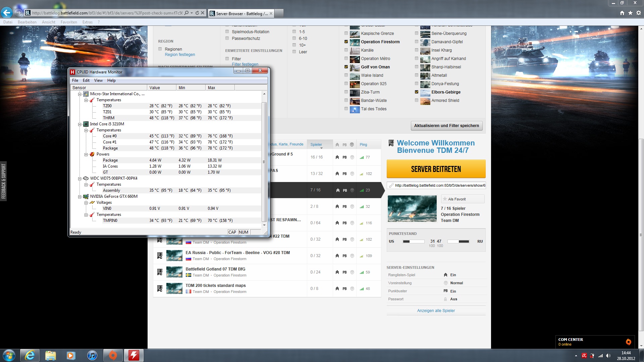Open the browser favorites star icon
This screenshot has width=644, height=362.
pyautogui.click(x=630, y=13)
